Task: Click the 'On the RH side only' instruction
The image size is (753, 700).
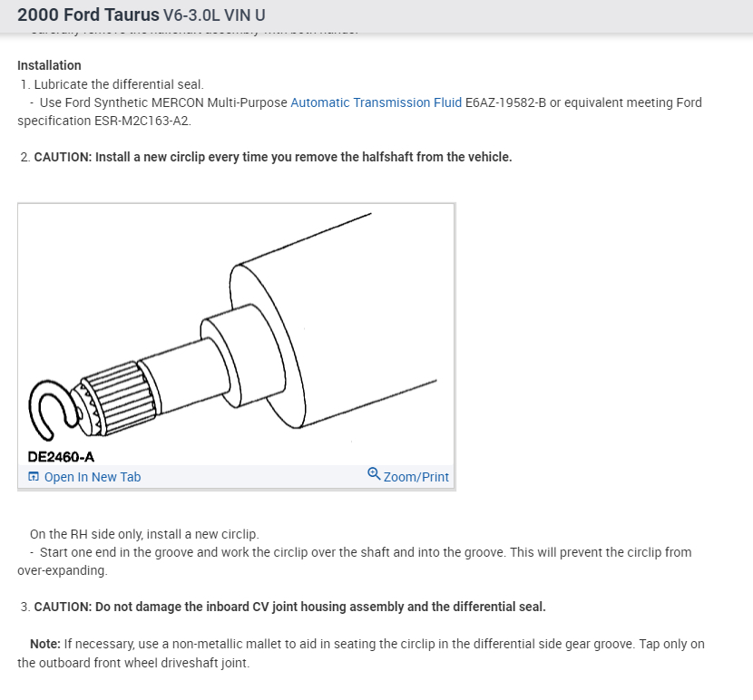Action: (144, 534)
